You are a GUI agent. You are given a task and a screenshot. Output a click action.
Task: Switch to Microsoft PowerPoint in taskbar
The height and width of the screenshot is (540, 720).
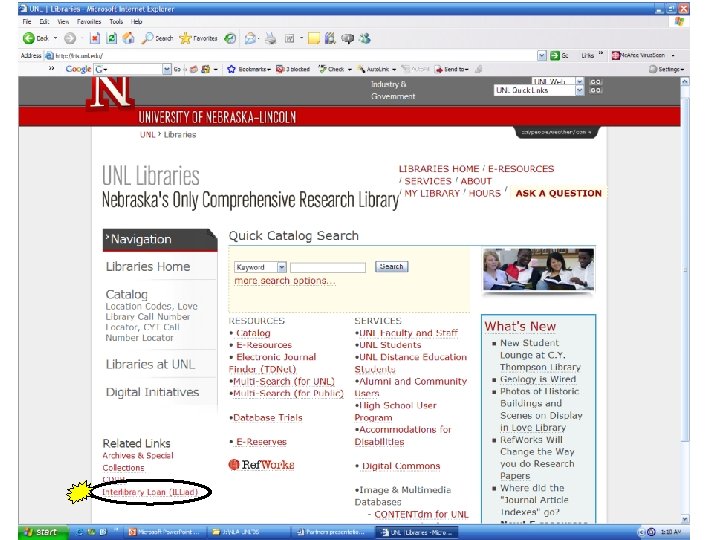point(164,532)
